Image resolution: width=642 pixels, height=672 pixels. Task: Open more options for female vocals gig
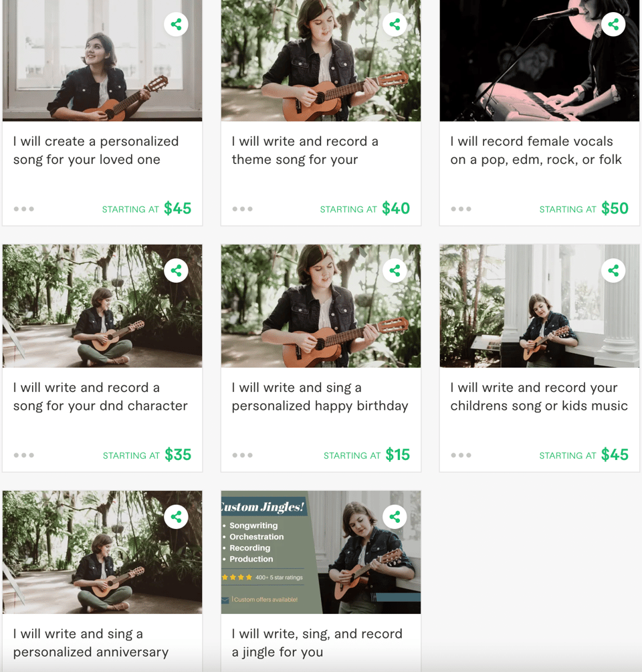(461, 209)
